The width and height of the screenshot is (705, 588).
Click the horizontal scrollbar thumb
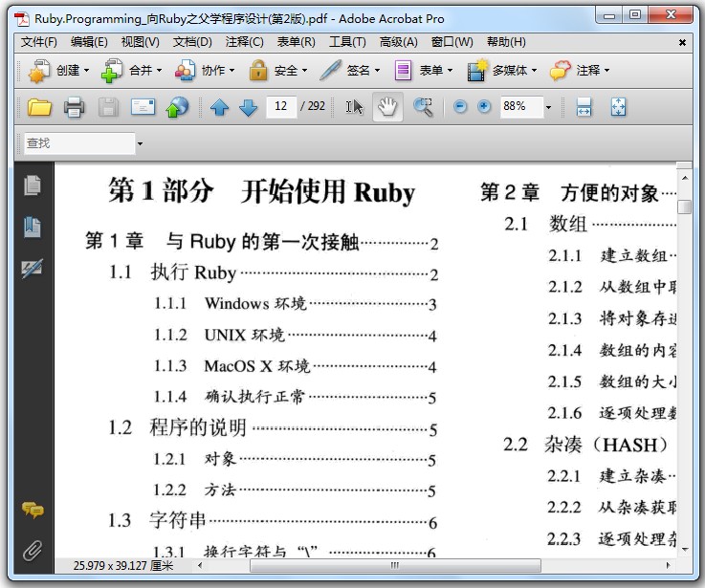(395, 565)
